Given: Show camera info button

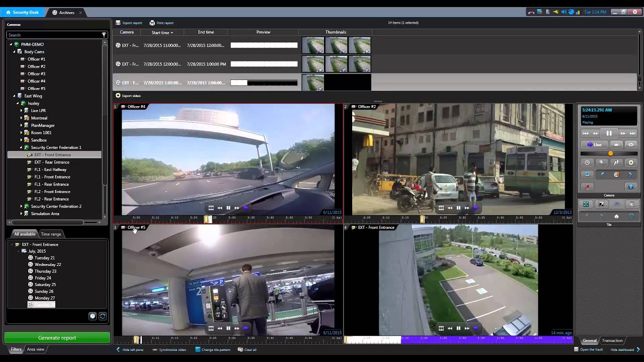Looking at the screenshot, I should click(x=631, y=187).
